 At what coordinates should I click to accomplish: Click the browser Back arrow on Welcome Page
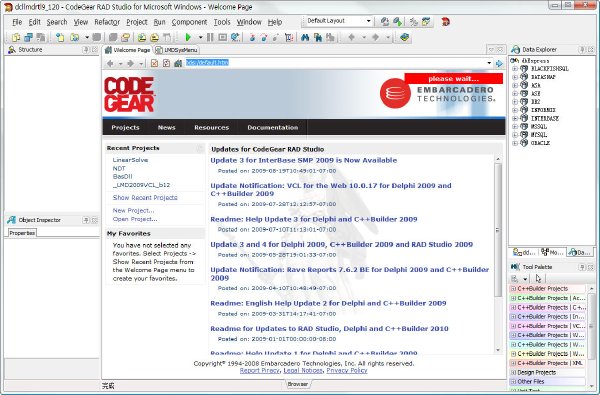click(110, 63)
